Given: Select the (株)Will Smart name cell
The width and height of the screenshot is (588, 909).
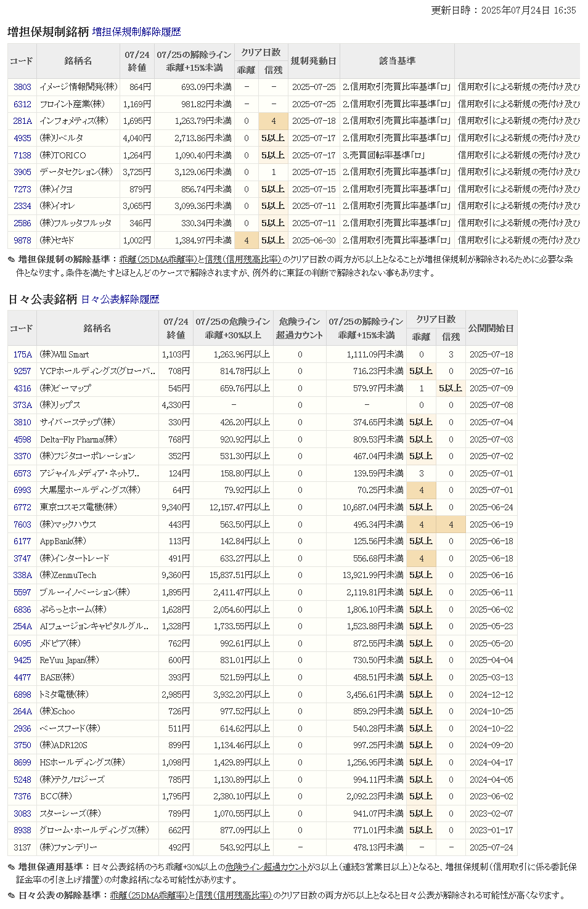Looking at the screenshot, I should point(97,354).
